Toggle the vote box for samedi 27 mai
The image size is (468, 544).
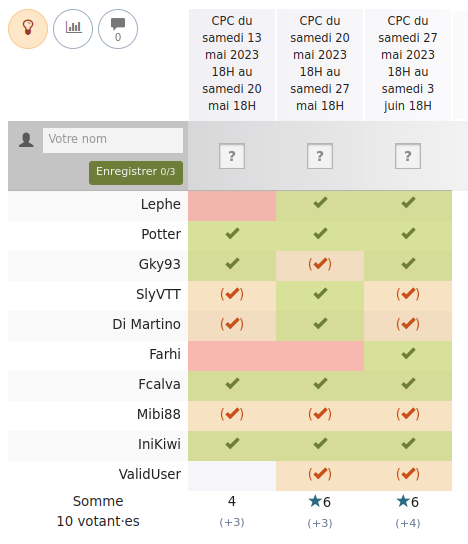tap(408, 156)
